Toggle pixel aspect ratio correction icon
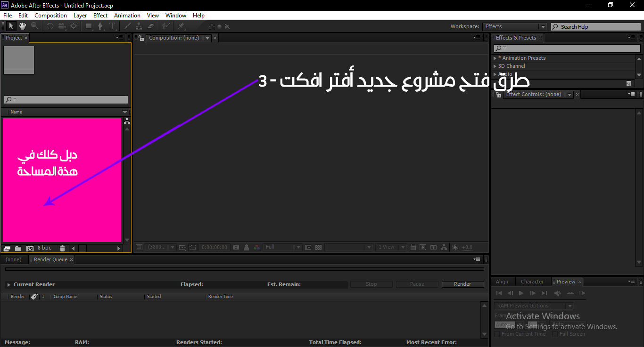This screenshot has width=644, height=347. point(413,247)
